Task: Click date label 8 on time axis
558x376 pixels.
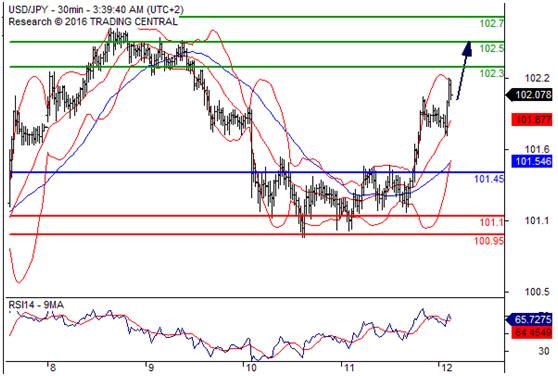Action: [53, 368]
